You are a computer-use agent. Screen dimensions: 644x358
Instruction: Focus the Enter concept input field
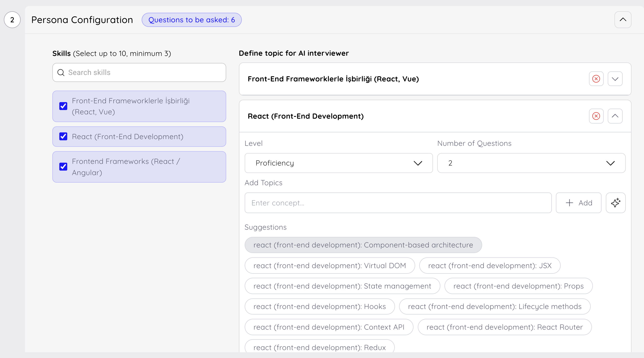click(398, 203)
